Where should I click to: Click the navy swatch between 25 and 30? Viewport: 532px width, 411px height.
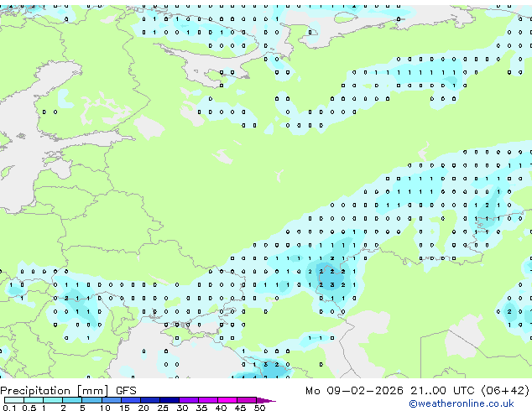[x=170, y=400]
